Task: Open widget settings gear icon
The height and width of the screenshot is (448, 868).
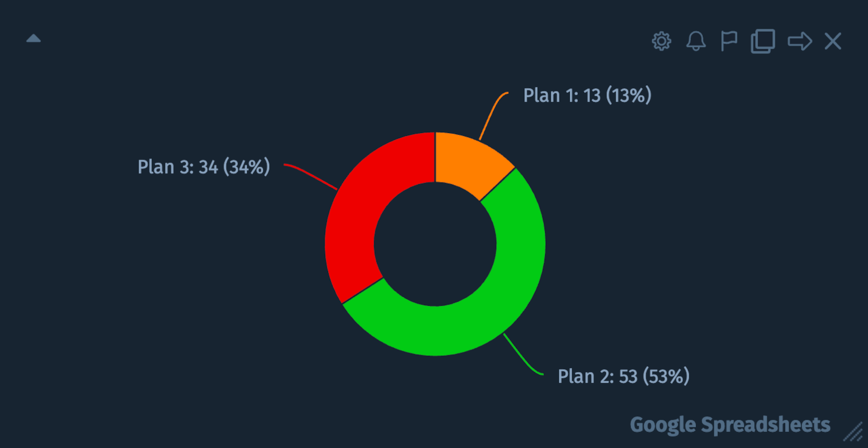Action: [x=661, y=41]
